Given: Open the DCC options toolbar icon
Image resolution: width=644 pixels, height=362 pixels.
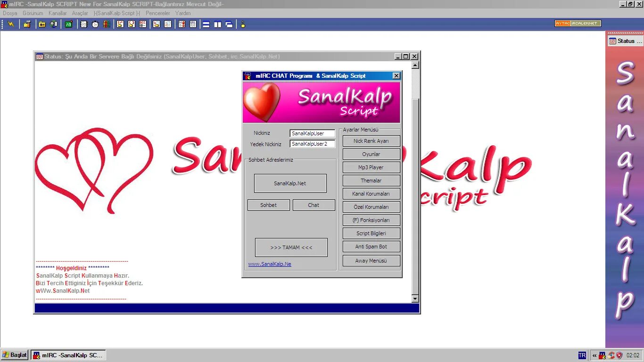Looking at the screenshot, I should click(143, 24).
